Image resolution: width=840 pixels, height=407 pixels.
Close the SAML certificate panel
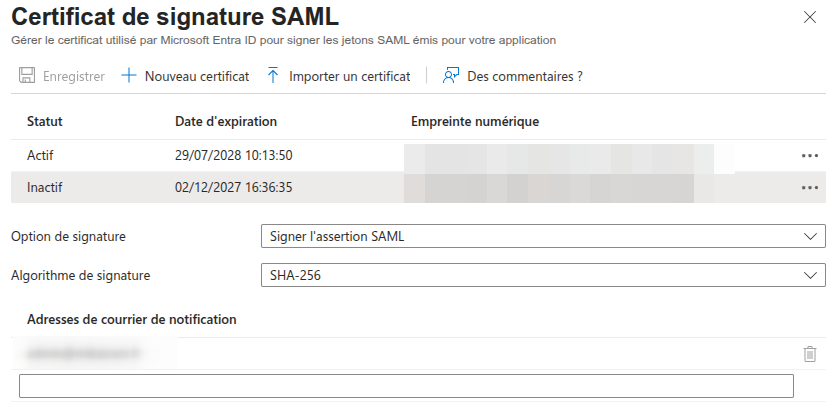click(x=809, y=17)
